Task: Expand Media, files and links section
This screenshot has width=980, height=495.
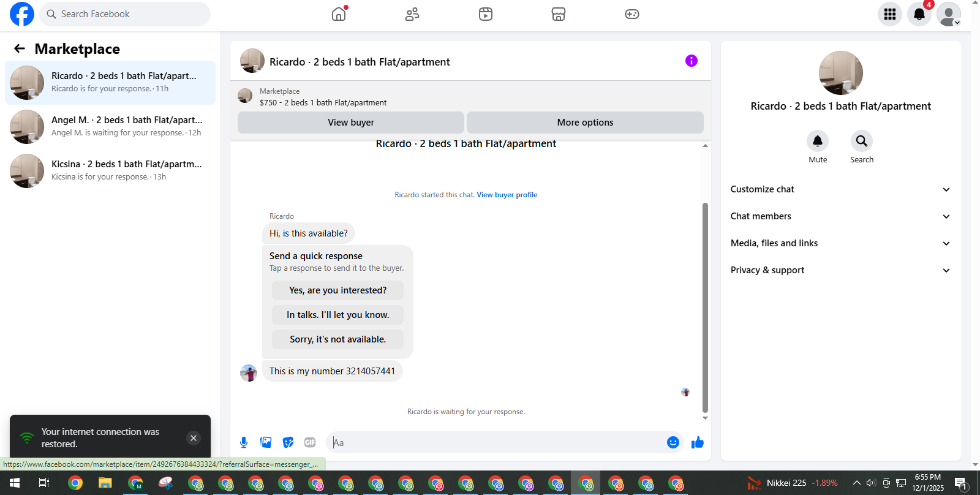Action: point(841,243)
